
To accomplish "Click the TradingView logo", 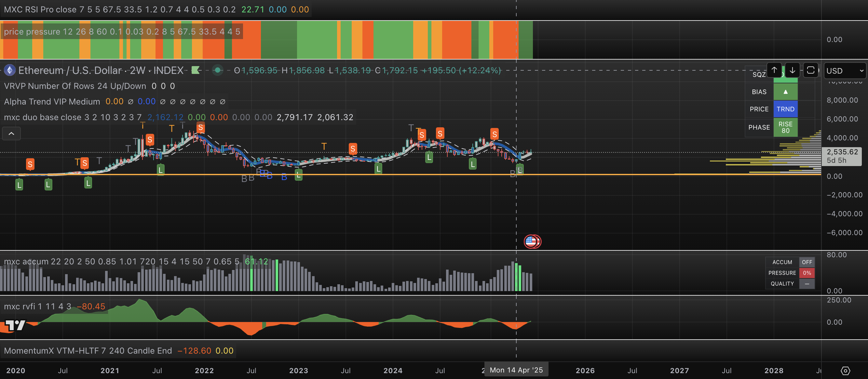I will pyautogui.click(x=15, y=325).
